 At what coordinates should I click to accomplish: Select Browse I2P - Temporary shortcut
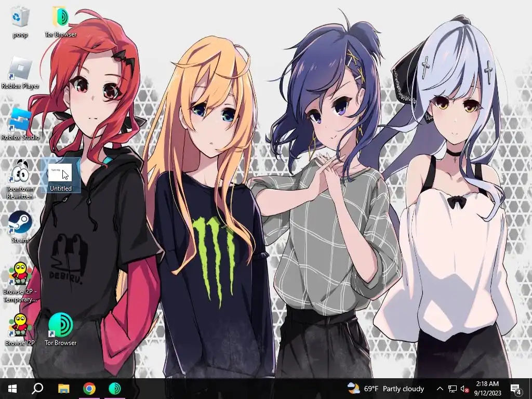click(20, 282)
